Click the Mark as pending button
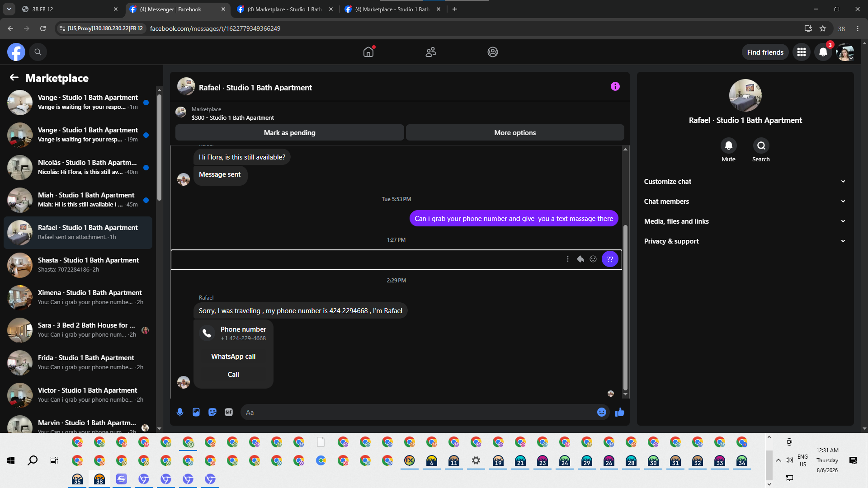Screen dimensions: 868x488 click(x=290, y=133)
